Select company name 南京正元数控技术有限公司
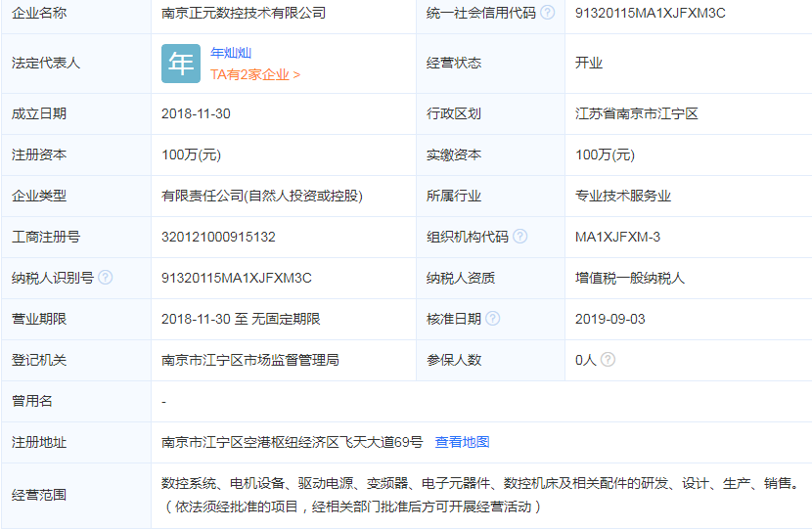 point(244,13)
